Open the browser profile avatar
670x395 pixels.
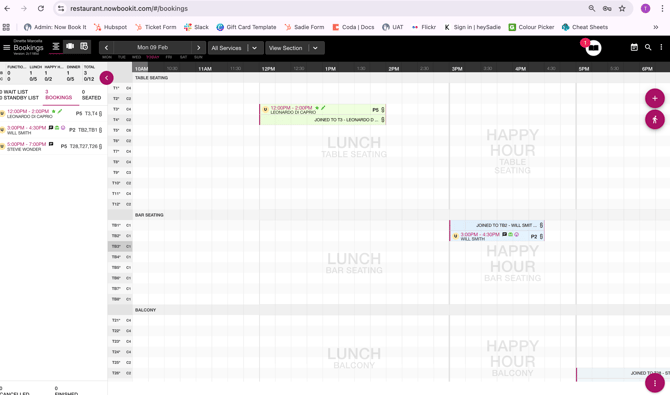(x=645, y=9)
